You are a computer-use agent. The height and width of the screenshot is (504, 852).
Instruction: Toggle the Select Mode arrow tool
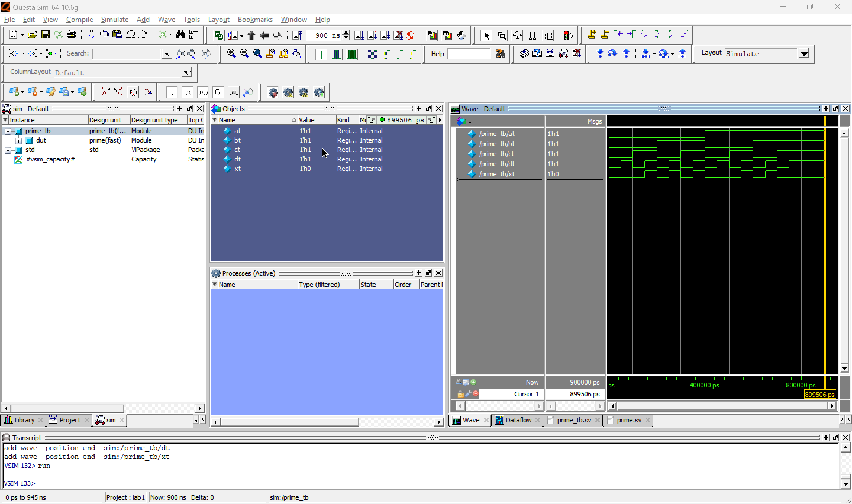click(486, 35)
